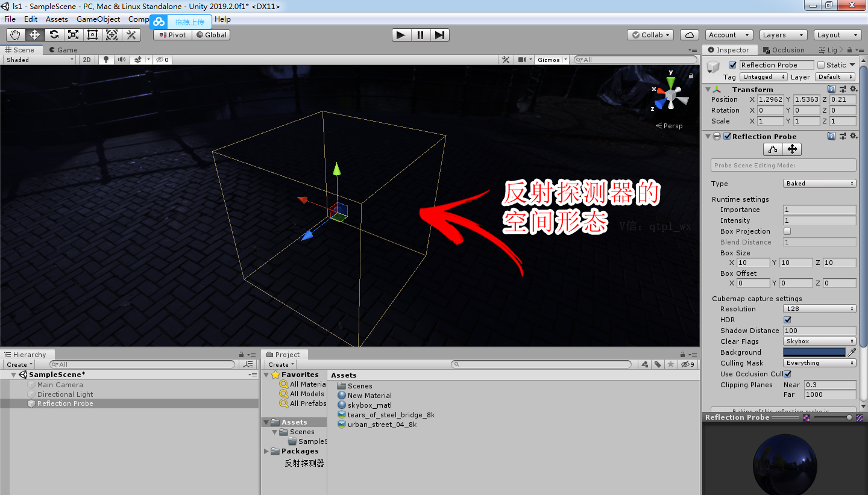868x495 pixels.
Task: Select the Hand tool in the toolbar
Action: click(15, 35)
